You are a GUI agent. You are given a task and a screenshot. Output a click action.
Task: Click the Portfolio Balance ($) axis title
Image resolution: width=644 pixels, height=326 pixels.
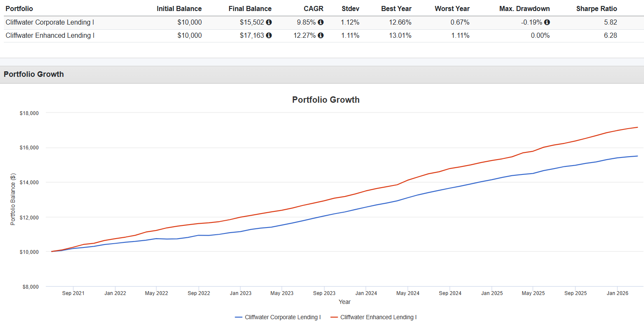tap(13, 199)
